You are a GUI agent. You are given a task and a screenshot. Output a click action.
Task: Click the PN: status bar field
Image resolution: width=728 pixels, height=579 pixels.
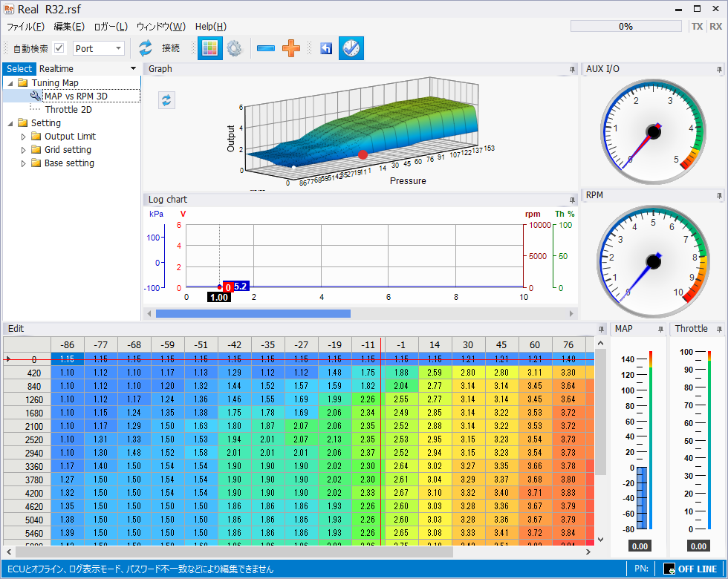click(641, 569)
